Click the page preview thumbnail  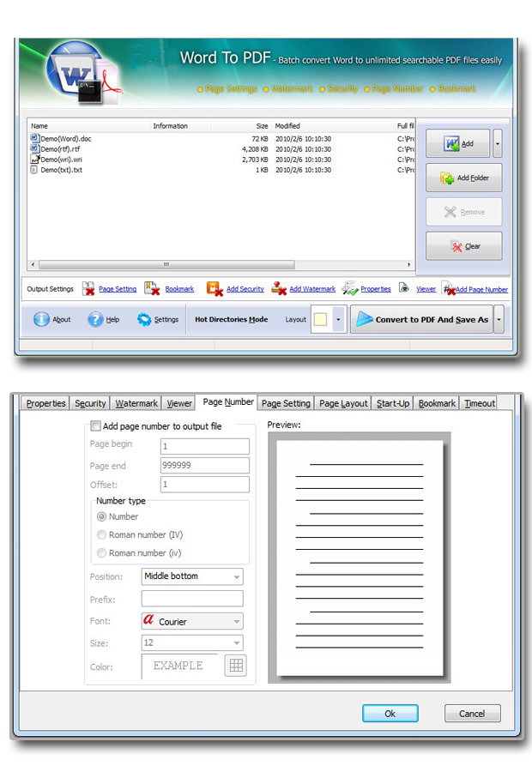tap(360, 558)
